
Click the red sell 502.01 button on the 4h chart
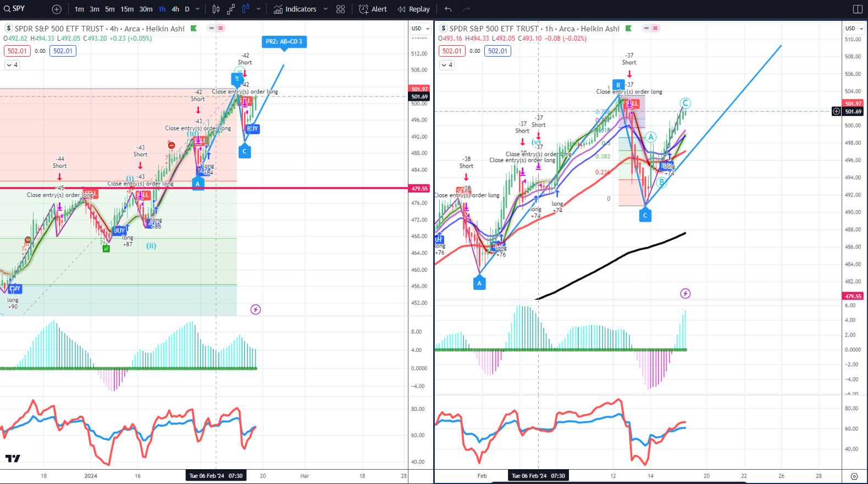point(17,51)
